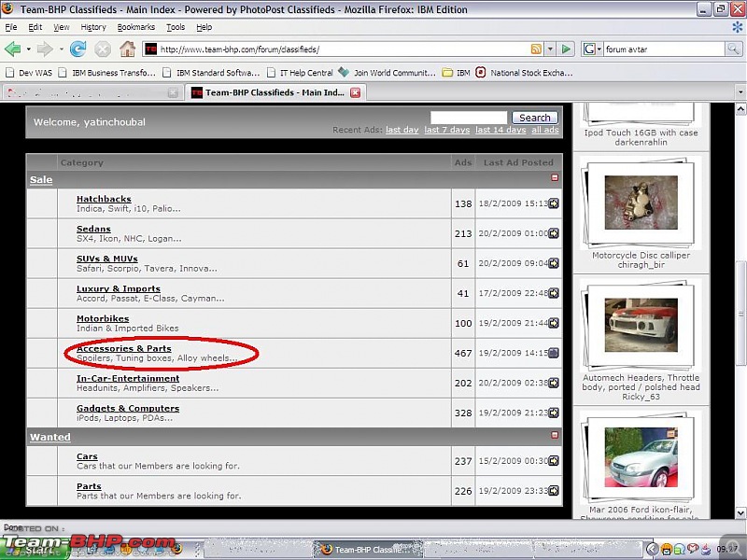747x560 pixels.
Task: Open the Forward button history dropdown
Action: [61, 49]
